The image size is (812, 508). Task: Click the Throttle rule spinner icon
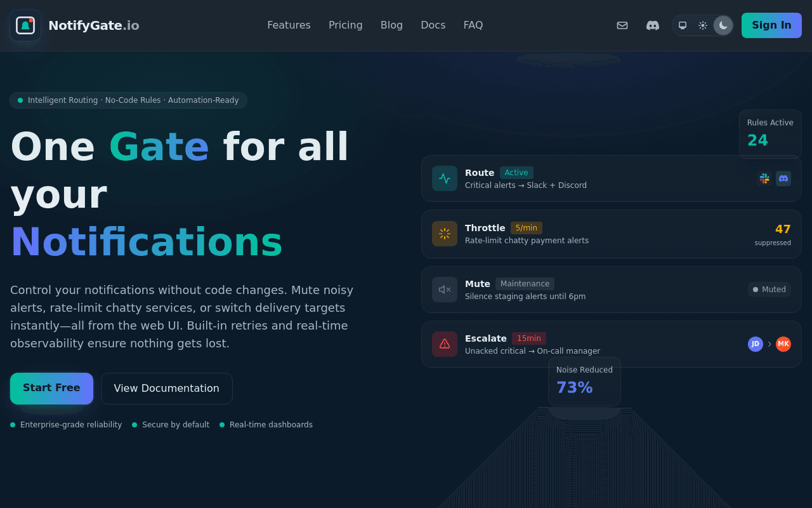tap(445, 234)
